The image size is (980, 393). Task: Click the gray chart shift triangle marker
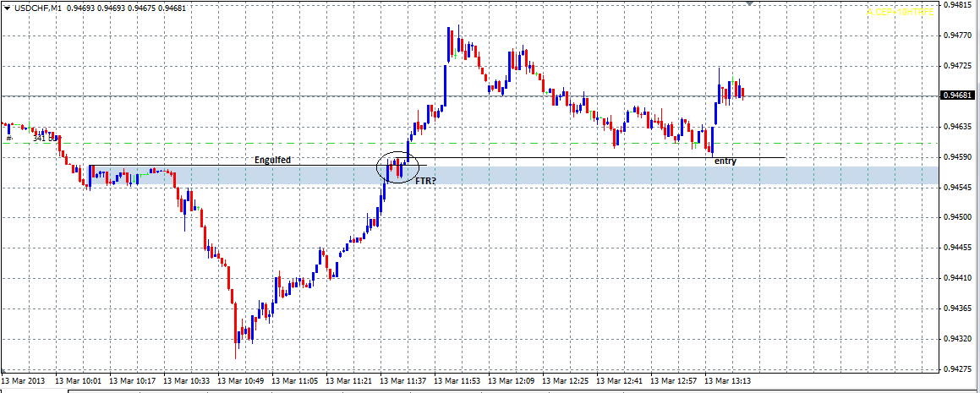pos(750,4)
